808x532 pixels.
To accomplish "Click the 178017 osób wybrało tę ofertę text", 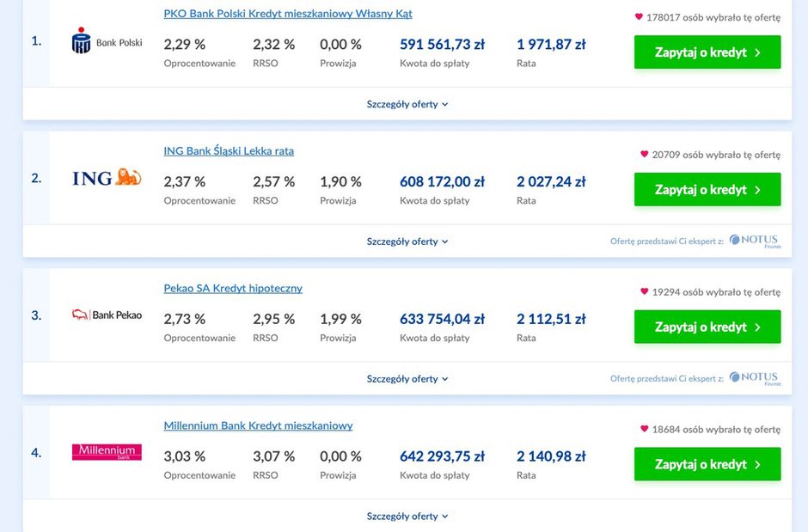I will [713, 17].
